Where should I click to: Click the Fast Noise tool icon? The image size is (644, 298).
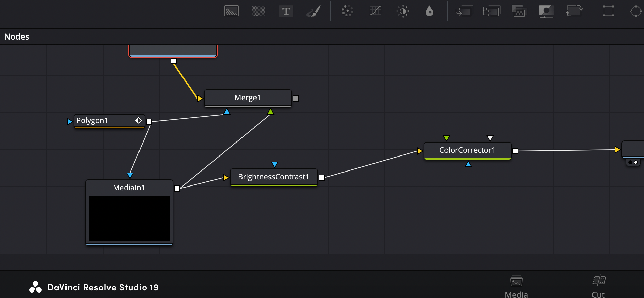pos(259,11)
